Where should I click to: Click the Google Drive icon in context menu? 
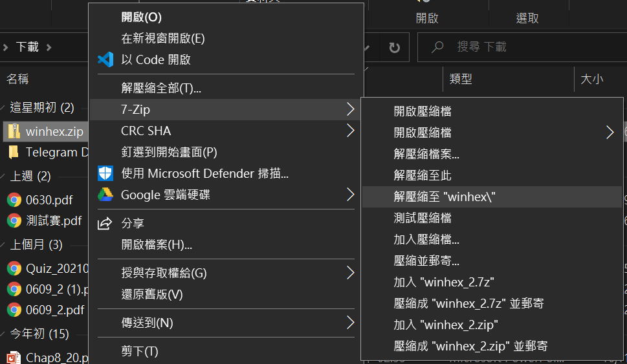tap(105, 195)
